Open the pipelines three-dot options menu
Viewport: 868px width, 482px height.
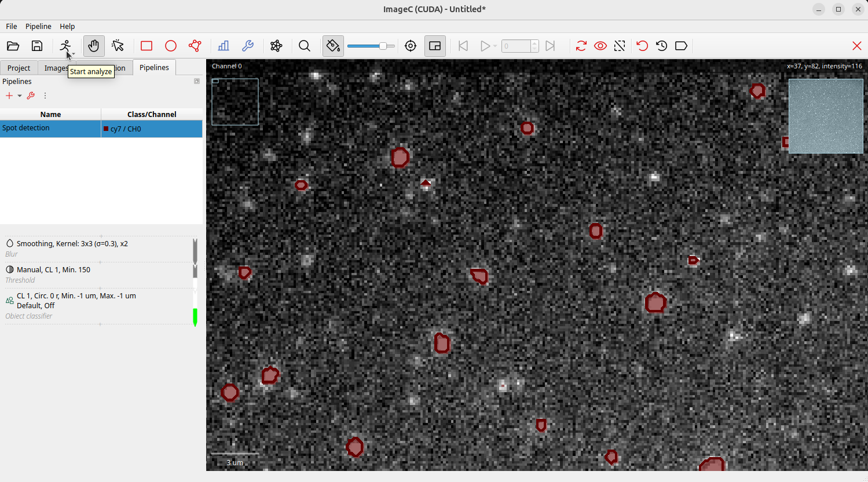coord(45,96)
